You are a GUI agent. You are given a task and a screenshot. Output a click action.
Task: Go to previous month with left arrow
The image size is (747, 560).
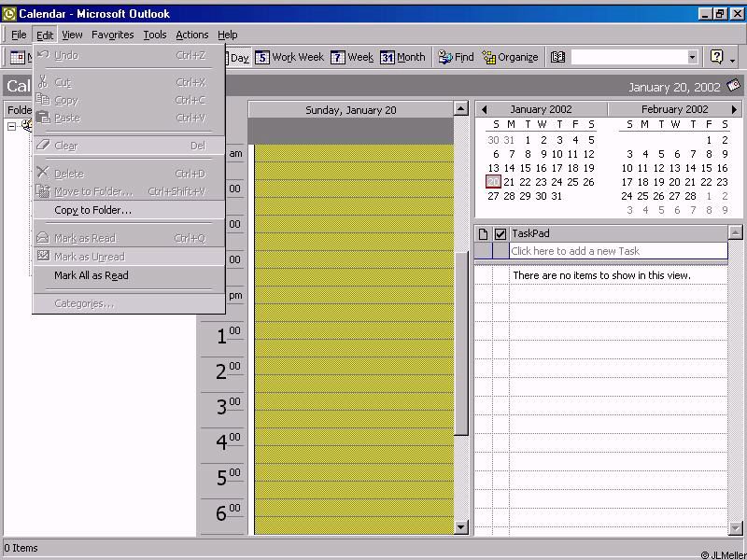tap(484, 109)
